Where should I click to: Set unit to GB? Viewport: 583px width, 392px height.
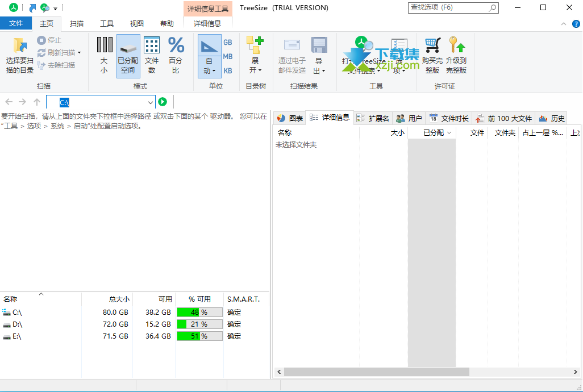click(227, 43)
